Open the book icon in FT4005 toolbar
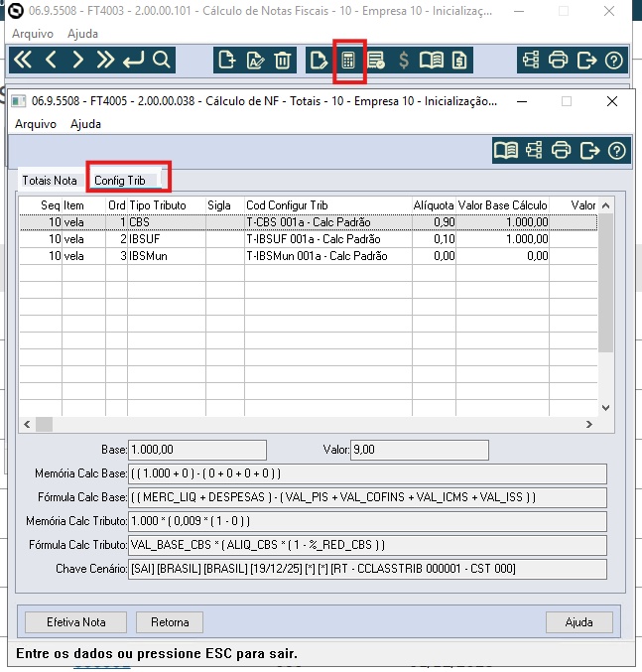The width and height of the screenshot is (642, 672). click(x=506, y=151)
